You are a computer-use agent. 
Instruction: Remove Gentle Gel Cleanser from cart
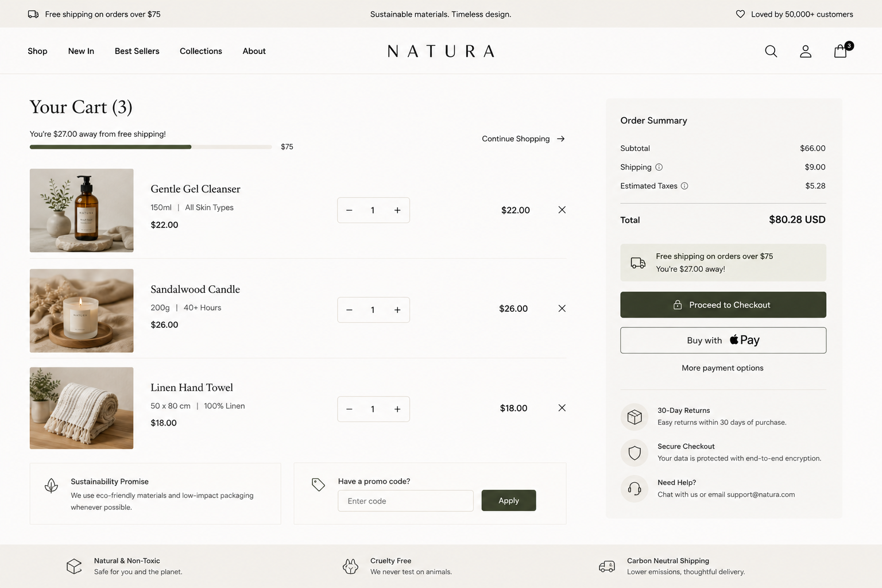(562, 210)
